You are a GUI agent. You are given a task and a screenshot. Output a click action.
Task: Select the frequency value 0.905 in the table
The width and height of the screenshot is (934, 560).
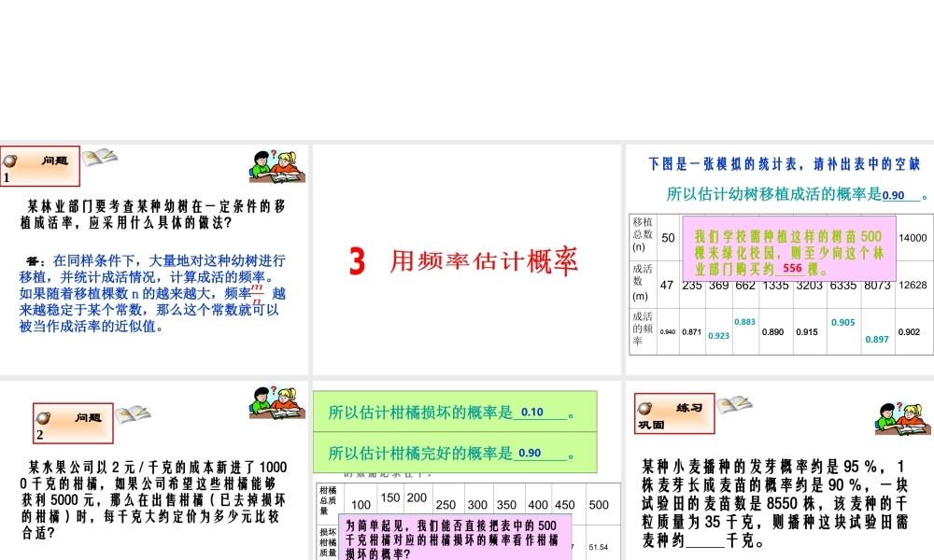click(x=843, y=323)
